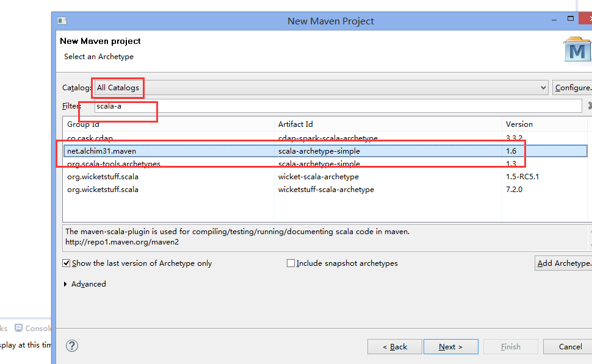Click the window icon in title bar

[62, 21]
